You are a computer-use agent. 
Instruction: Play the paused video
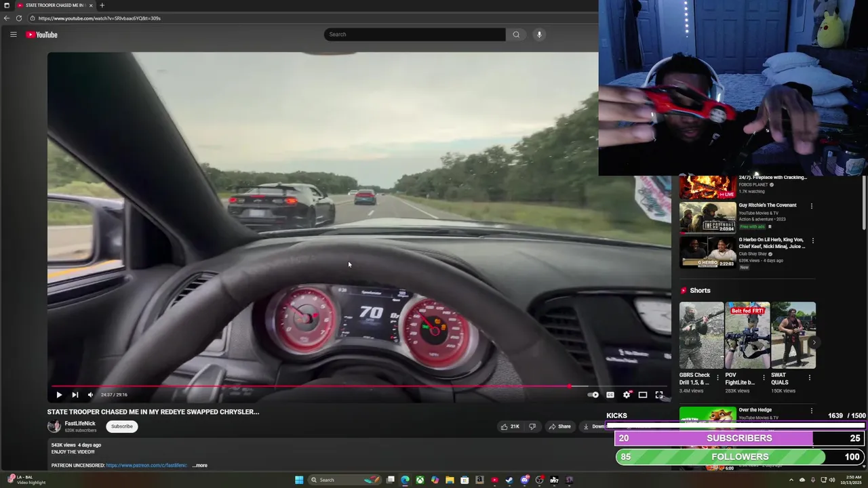59,394
